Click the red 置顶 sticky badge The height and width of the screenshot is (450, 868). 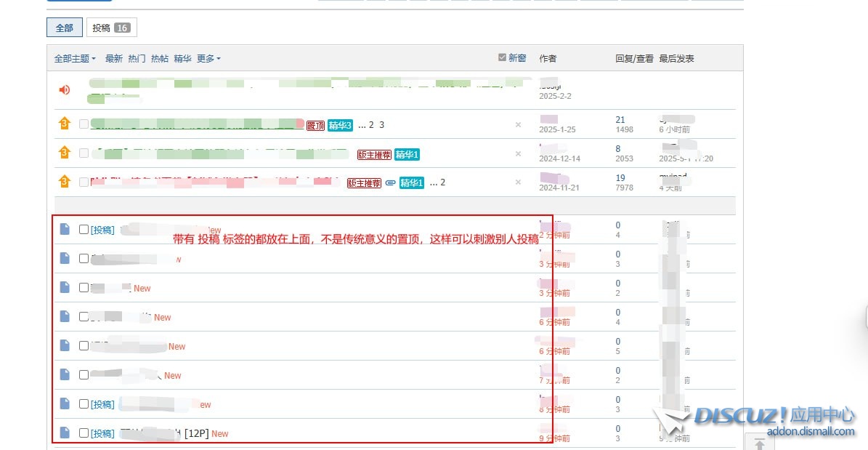[315, 126]
